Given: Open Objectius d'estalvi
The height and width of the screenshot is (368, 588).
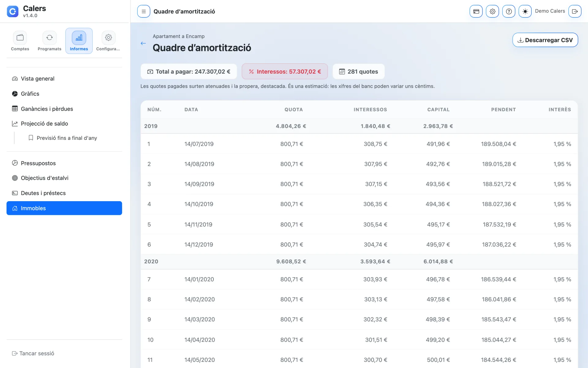Looking at the screenshot, I should [x=64, y=178].
